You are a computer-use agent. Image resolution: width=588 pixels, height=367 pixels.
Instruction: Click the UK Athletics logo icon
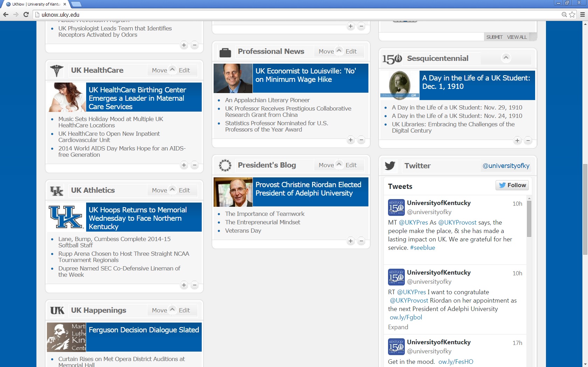[56, 191]
